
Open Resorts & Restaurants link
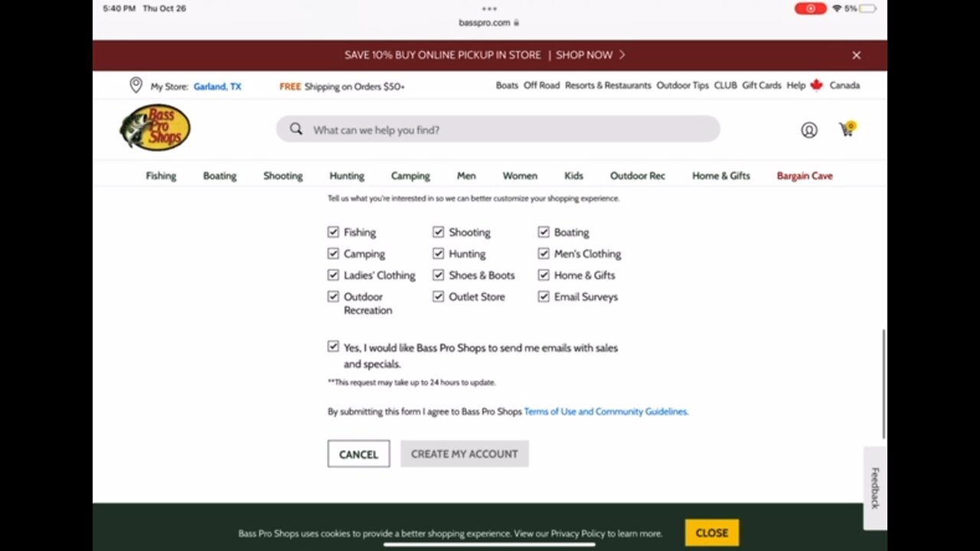click(x=608, y=86)
